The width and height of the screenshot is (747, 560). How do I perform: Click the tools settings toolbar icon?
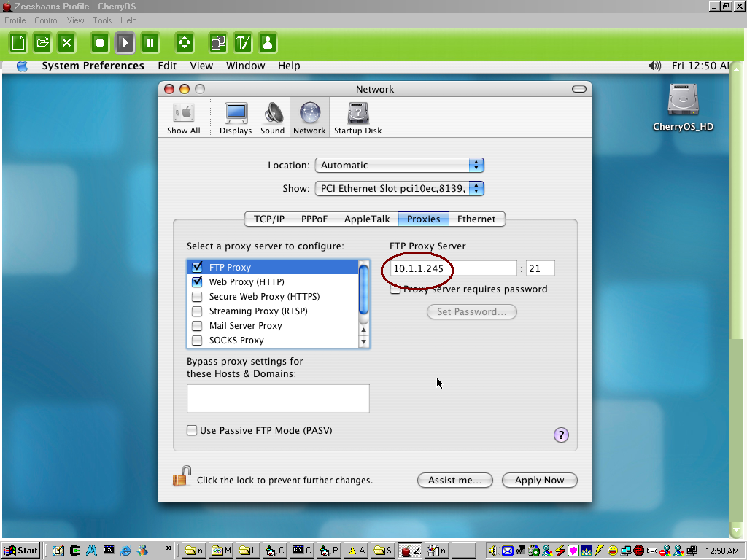243,43
